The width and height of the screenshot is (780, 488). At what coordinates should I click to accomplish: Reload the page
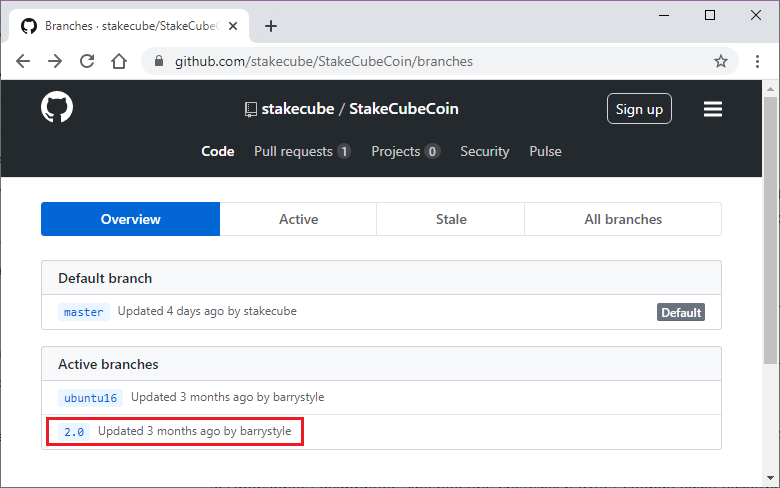click(x=87, y=61)
